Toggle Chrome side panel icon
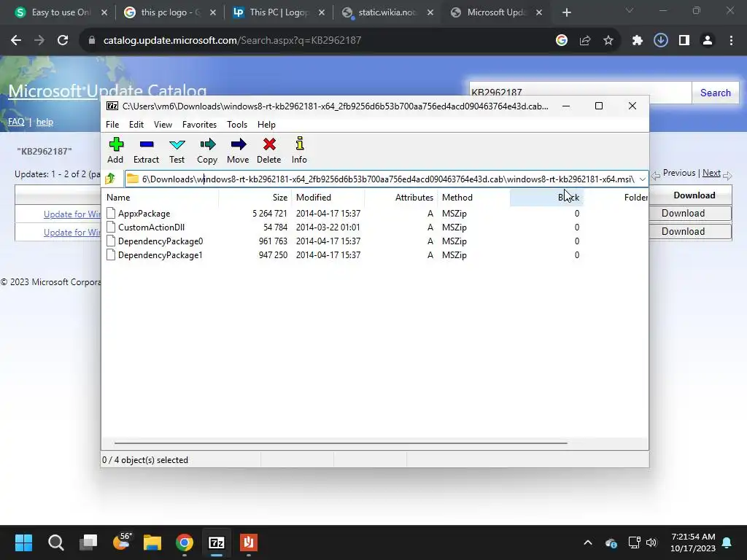 684,41
